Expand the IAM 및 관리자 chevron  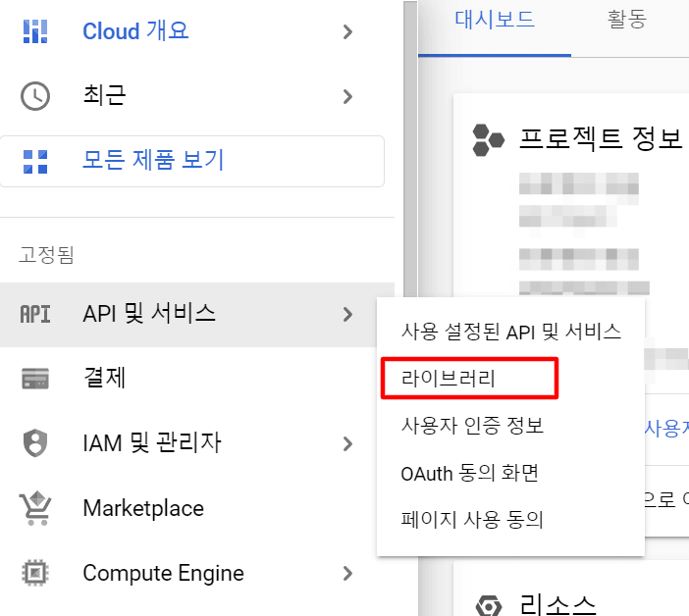(x=347, y=443)
